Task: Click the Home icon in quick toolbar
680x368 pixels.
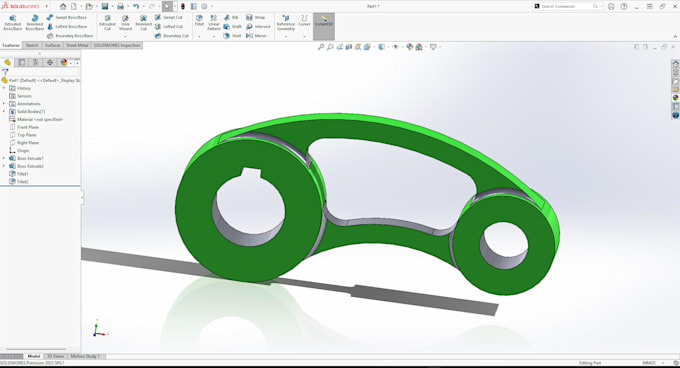Action: (x=63, y=6)
